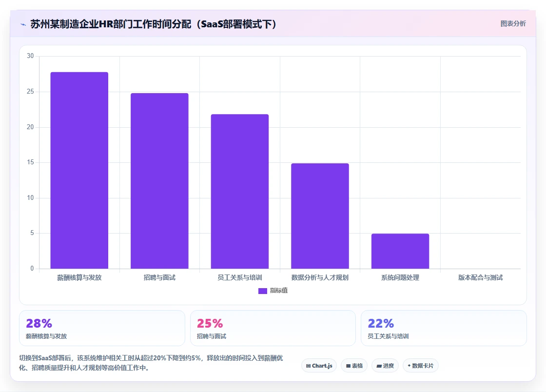546x392 pixels.
Task: Click the 员工关系与培训 bar
Action: [x=240, y=192]
